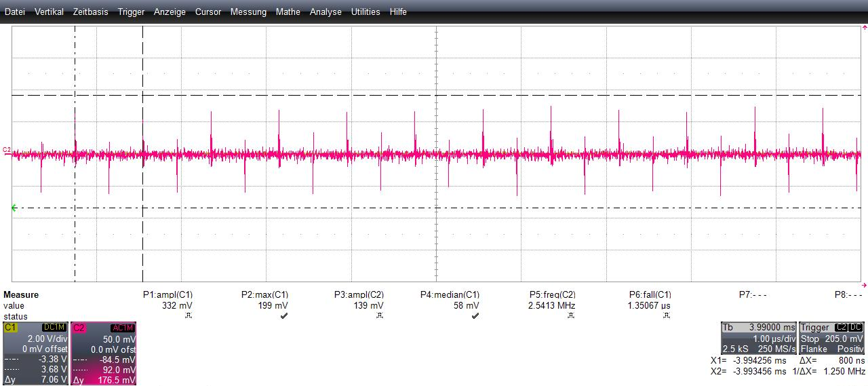This screenshot has height=386, width=868.
Task: Select the P5:freq(C2) measurement header
Action: [x=552, y=295]
